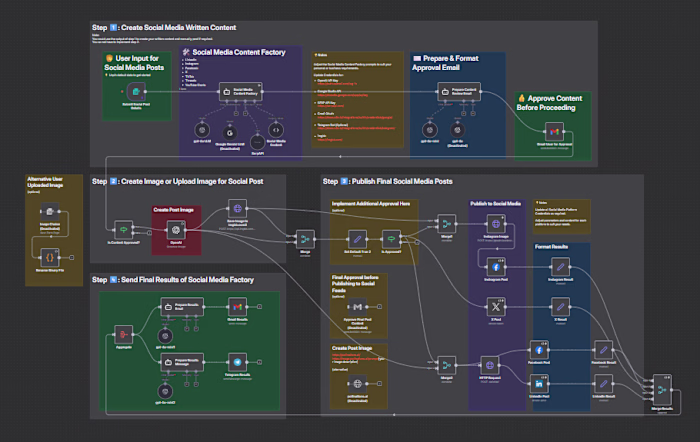This screenshot has height=442, width=700.
Task: Open the Is Content Approved? if node
Action: (123, 229)
